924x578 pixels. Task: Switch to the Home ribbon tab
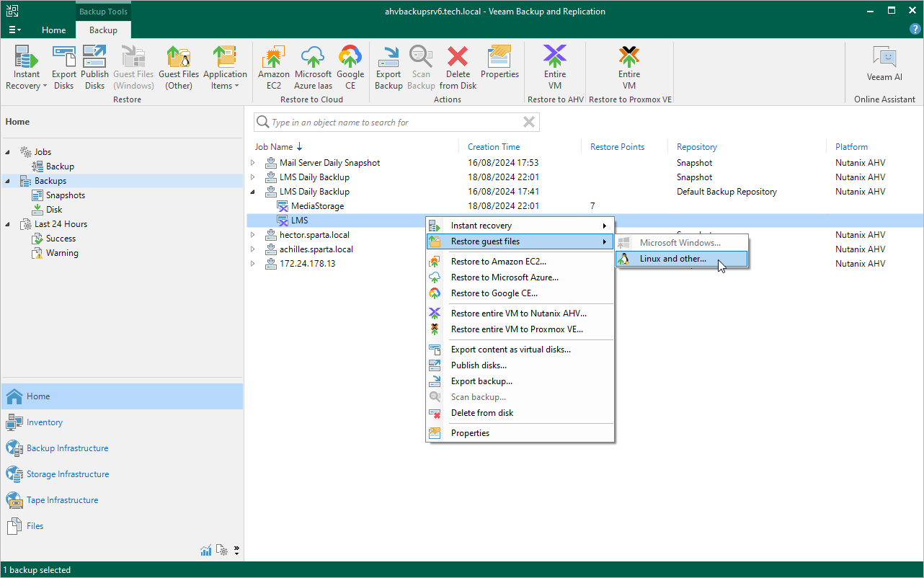53,30
